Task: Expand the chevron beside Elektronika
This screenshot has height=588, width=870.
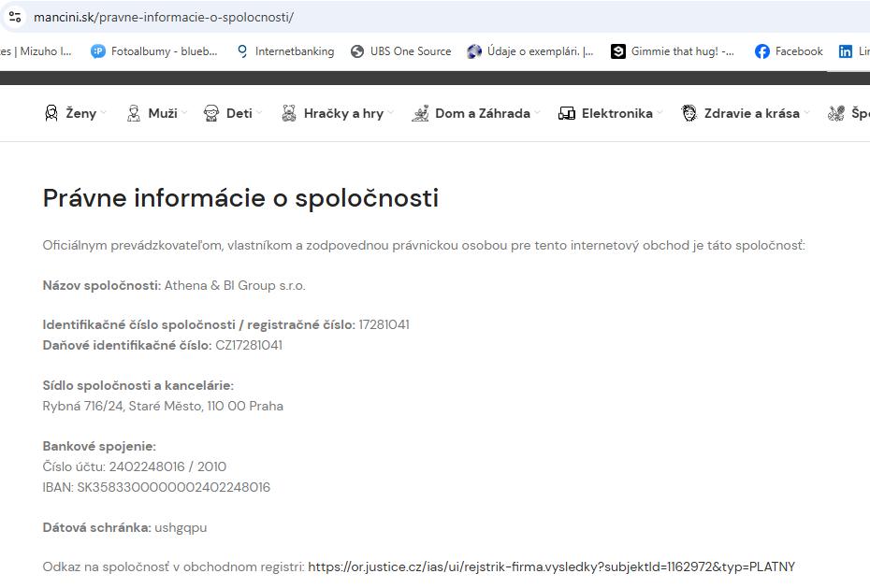Action: coord(660,113)
